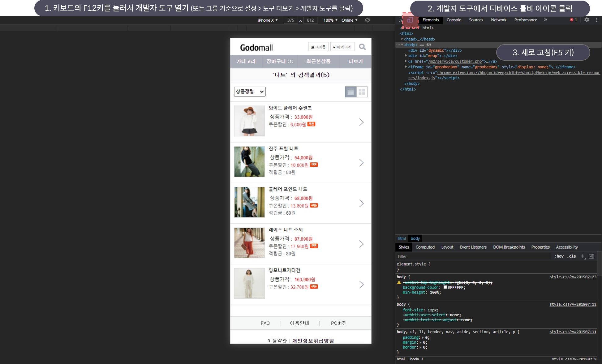The image size is (602, 364).
Task: Toggle :hov element state panel
Action: pos(559,256)
